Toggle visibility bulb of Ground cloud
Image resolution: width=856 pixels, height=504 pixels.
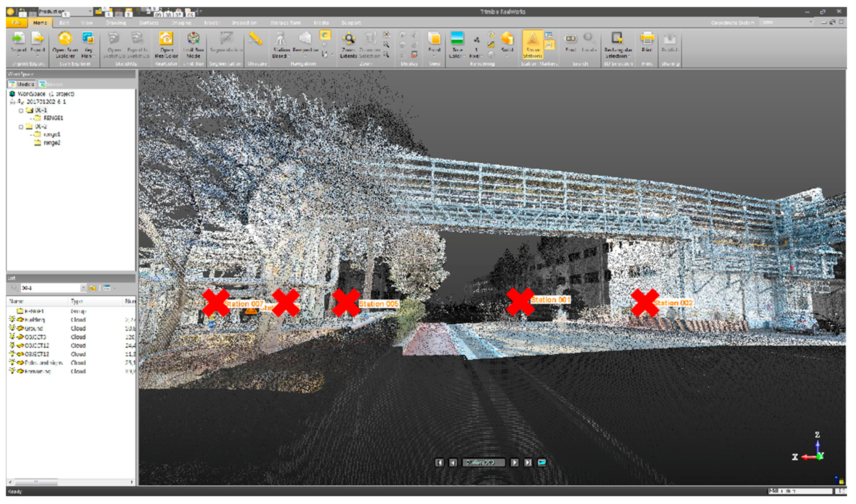pos(12,329)
